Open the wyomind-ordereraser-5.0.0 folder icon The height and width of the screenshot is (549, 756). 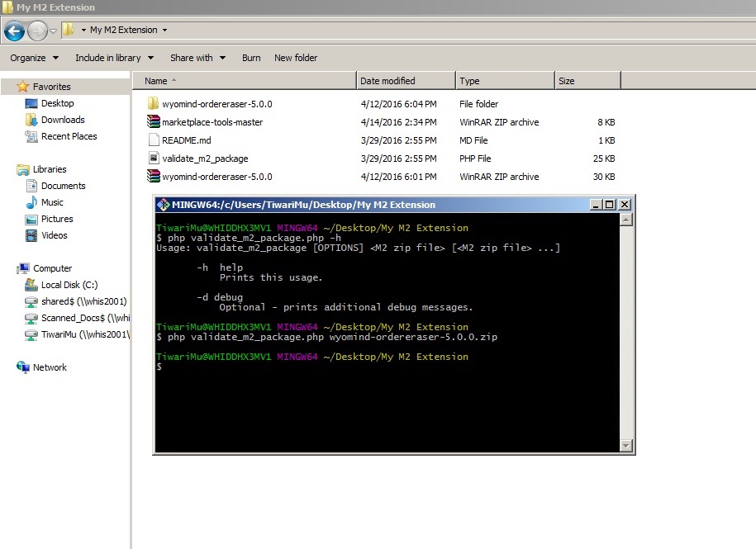pos(153,104)
